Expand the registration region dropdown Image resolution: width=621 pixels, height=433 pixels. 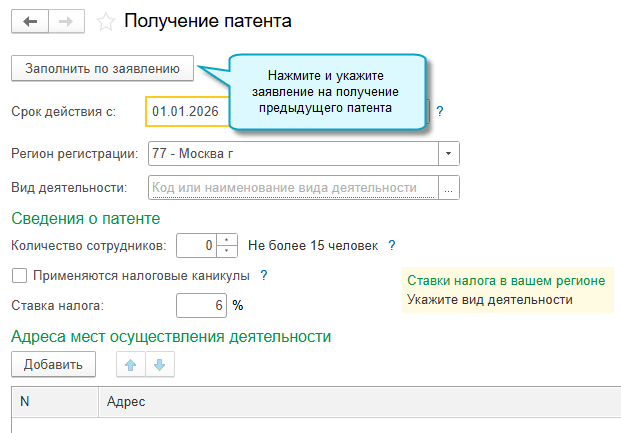coord(448,153)
